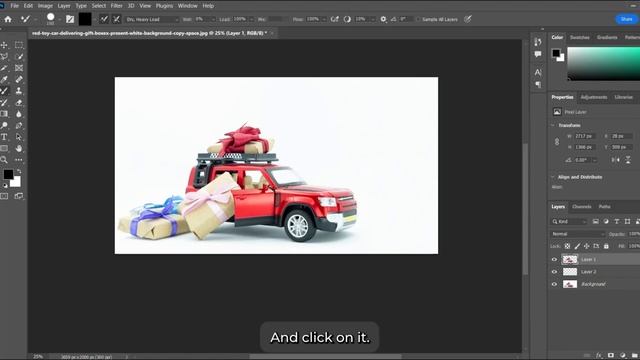Image resolution: width=640 pixels, height=360 pixels.
Task: Open smoothing options gear icon
Action: coord(383,19)
